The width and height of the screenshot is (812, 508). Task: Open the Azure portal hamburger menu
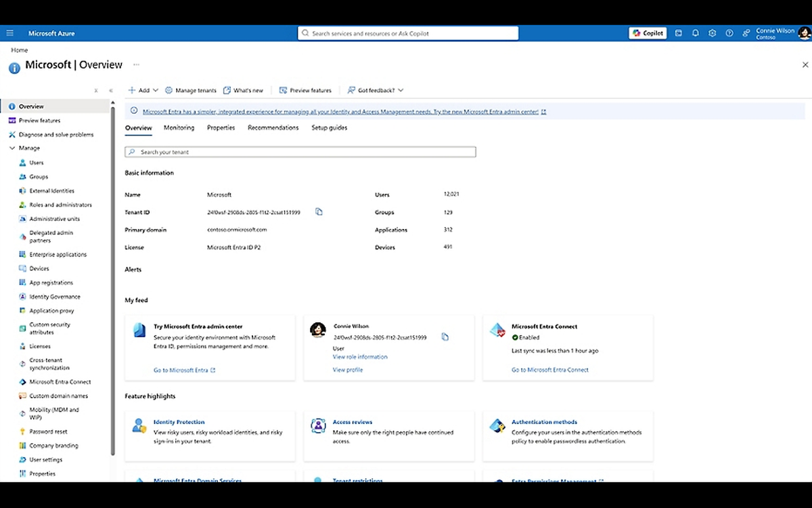(x=10, y=33)
